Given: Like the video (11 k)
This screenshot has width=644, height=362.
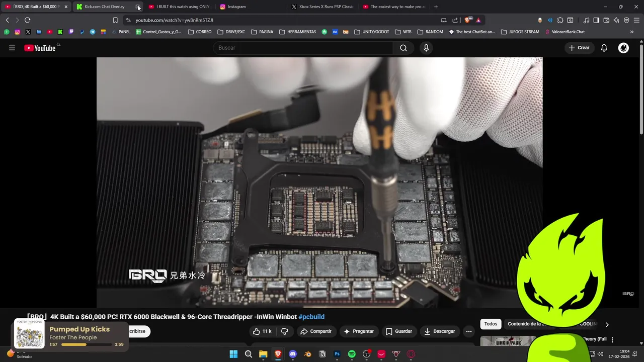Looking at the screenshot, I should point(262,331).
